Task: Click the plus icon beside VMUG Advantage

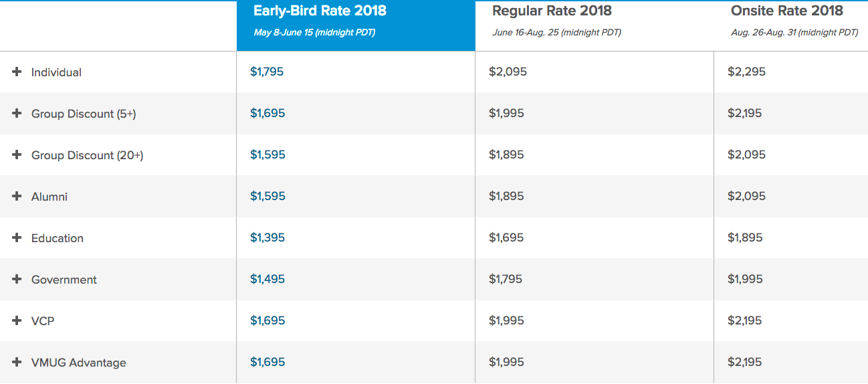Action: pos(17,363)
